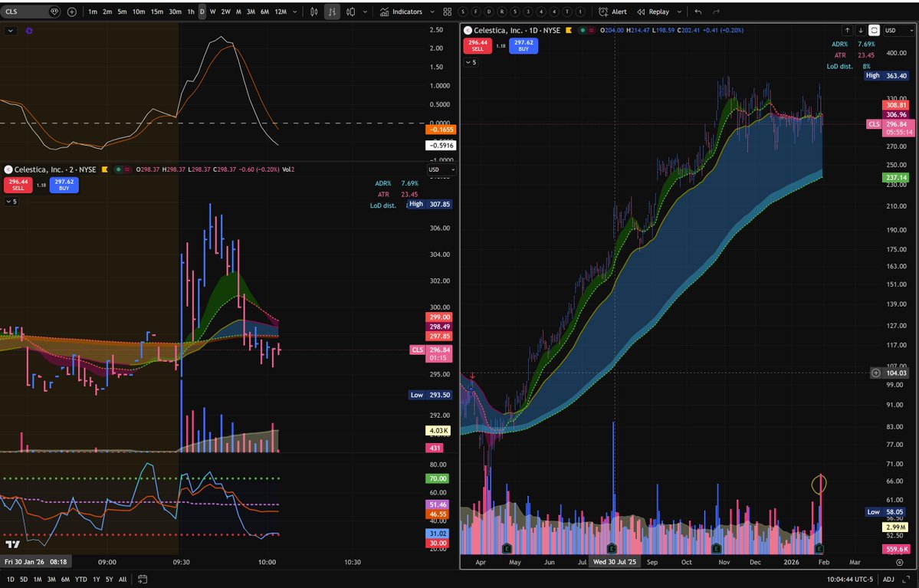Click the up arrow pane button on the daily chart

tap(848, 30)
